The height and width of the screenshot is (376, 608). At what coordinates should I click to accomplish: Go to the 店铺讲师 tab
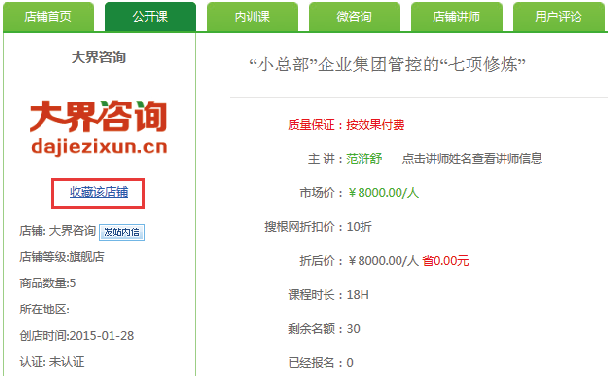coord(457,17)
